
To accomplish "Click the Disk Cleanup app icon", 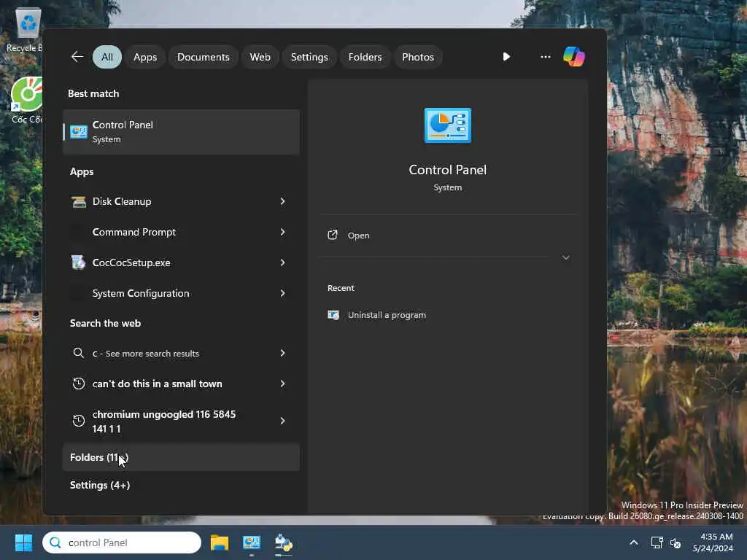I will [x=79, y=201].
